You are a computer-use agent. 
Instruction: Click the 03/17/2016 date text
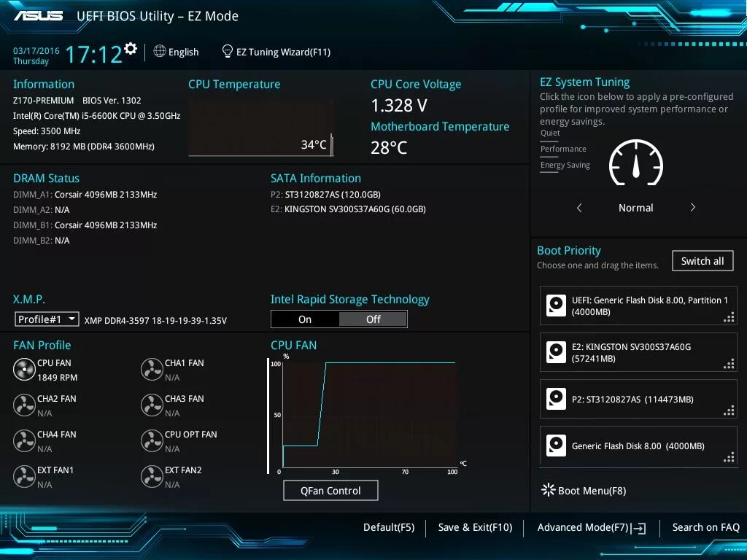(36, 50)
